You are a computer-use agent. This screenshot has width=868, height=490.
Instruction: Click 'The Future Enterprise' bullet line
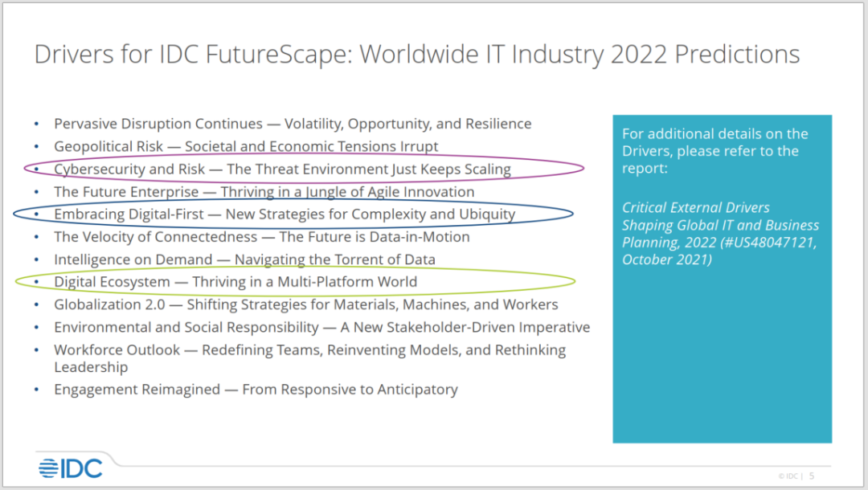pos(264,191)
